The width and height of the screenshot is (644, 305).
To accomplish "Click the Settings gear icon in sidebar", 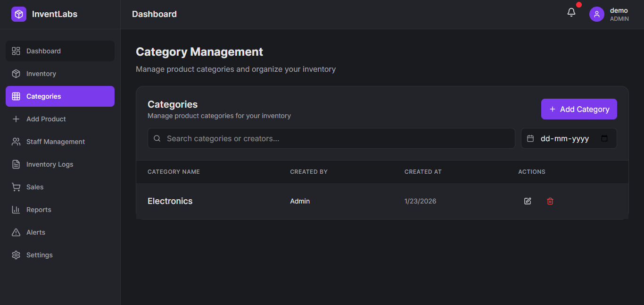I will click(x=16, y=255).
